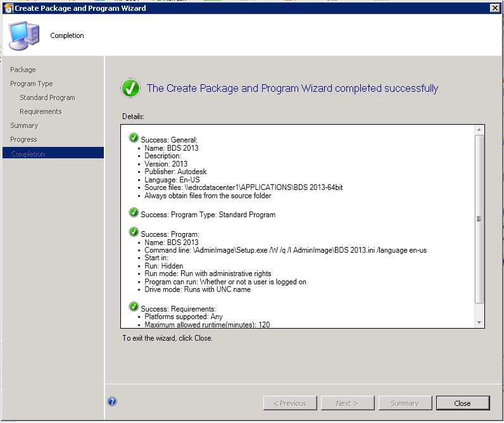The width and height of the screenshot is (504, 423).
Task: Click the blue help question mark icon
Action: (112, 401)
